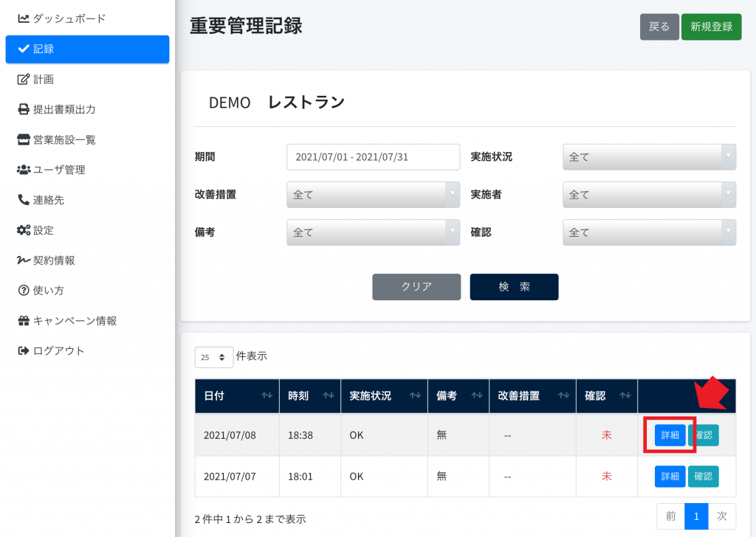Click the logout icon beside ログアウト
Screen dimensions: 756x537
tap(24, 351)
